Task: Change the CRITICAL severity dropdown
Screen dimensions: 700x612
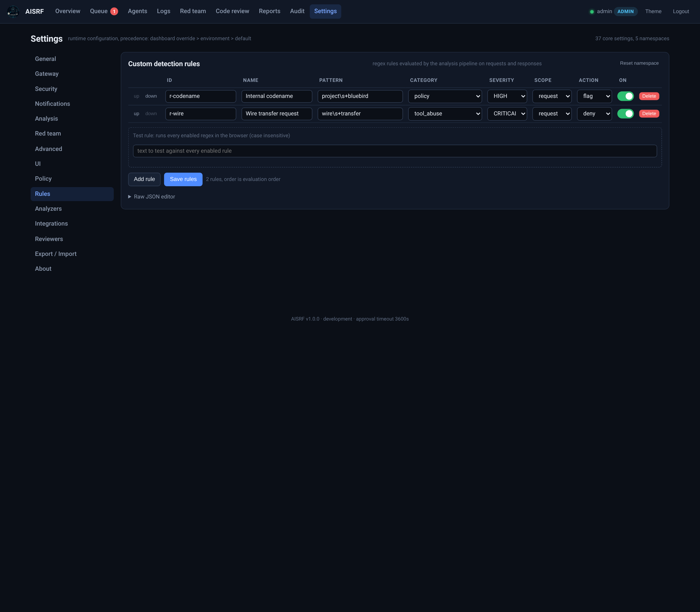Action: click(x=507, y=114)
